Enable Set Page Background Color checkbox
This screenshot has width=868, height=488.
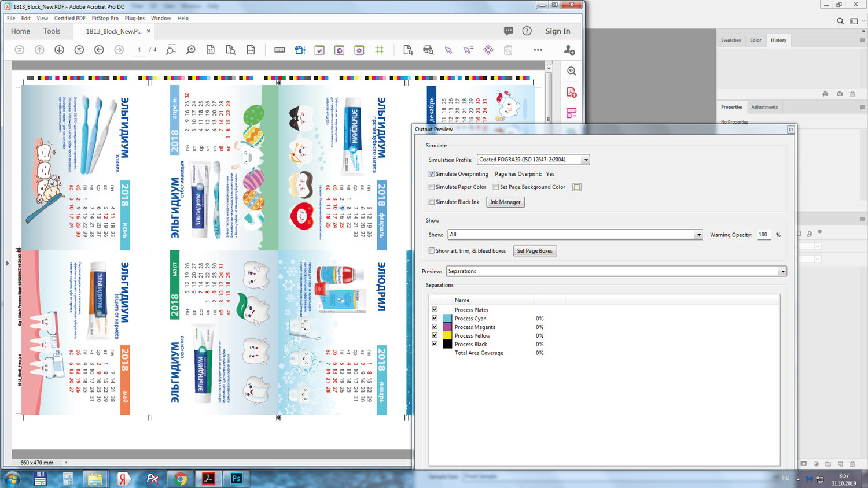[x=496, y=187]
